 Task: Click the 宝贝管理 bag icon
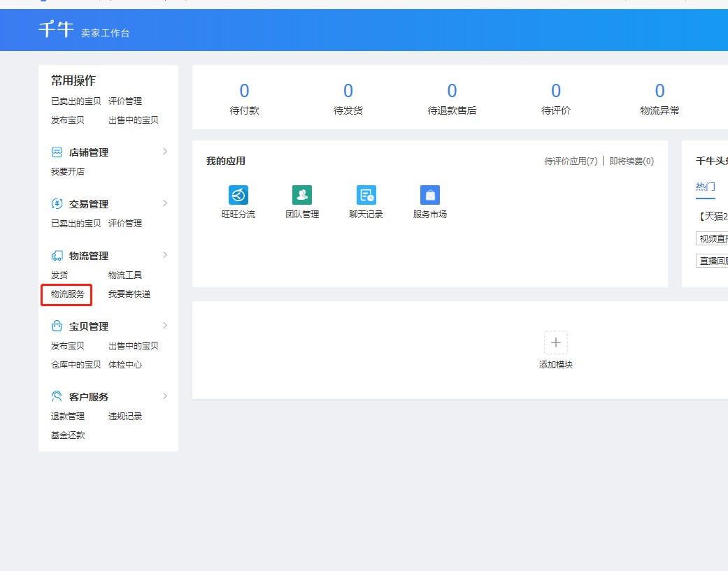tap(57, 326)
